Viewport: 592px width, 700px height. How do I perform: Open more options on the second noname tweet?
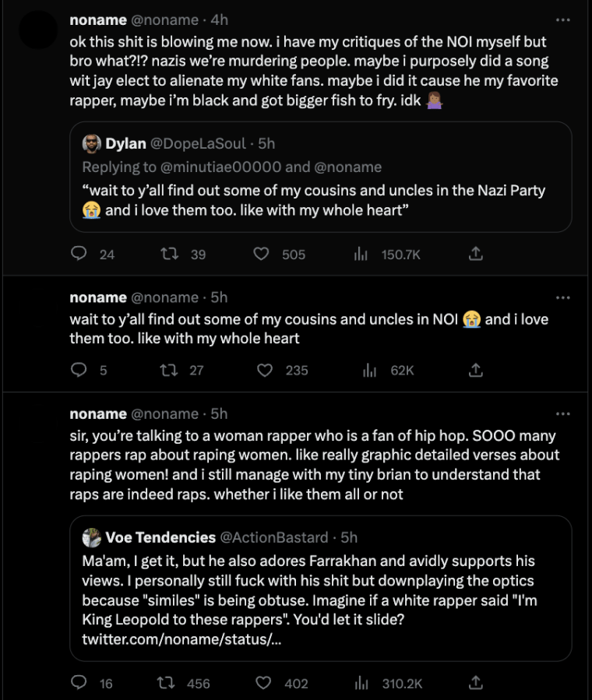point(563,297)
